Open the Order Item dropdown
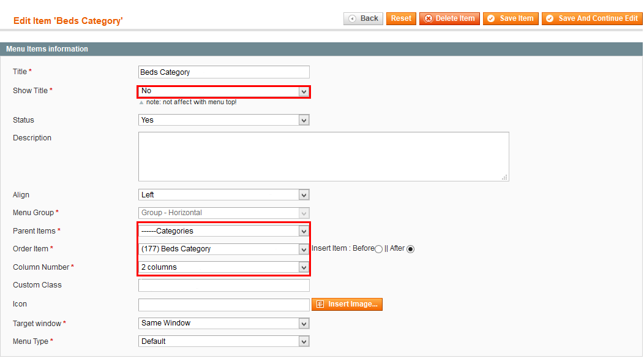 tap(224, 249)
